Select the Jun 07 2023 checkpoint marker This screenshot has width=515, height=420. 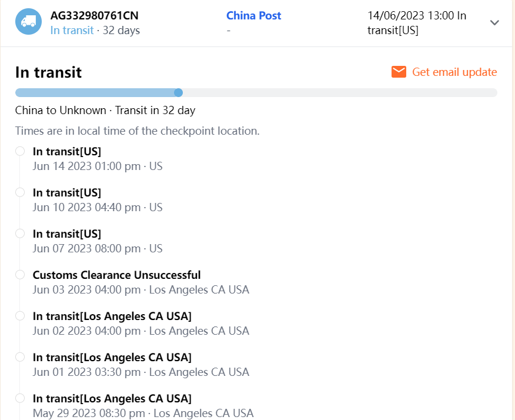[20, 234]
